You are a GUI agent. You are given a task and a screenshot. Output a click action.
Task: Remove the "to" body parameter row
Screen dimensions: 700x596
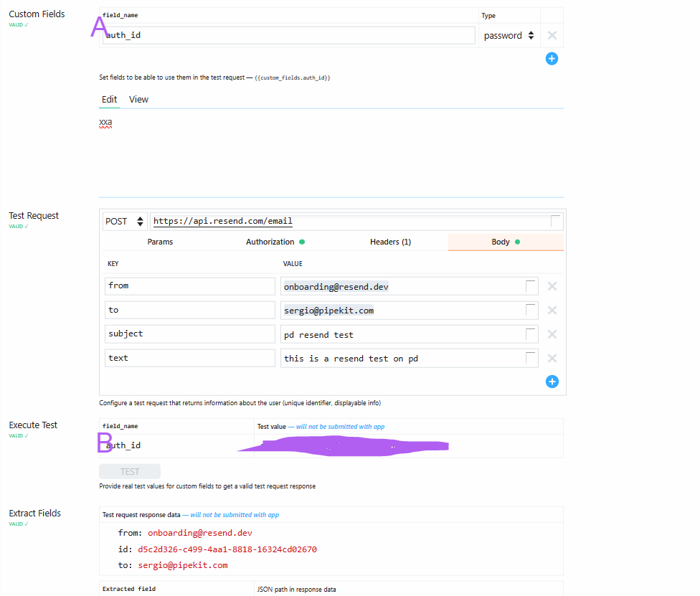(552, 310)
